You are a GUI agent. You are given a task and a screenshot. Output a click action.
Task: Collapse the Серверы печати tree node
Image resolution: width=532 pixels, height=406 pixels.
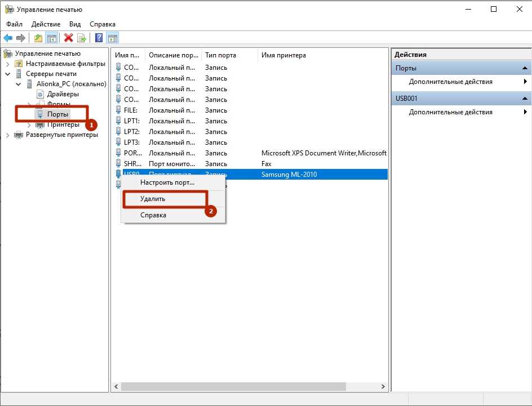(x=7, y=74)
